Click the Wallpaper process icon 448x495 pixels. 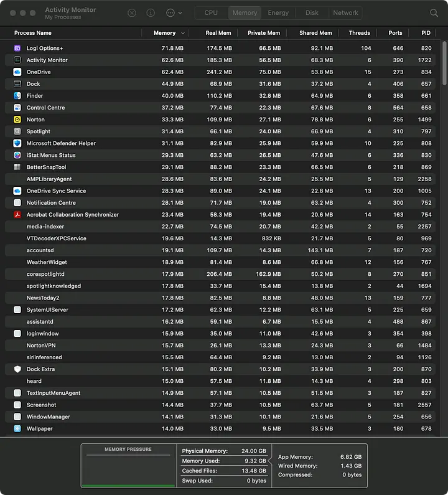[x=17, y=429]
